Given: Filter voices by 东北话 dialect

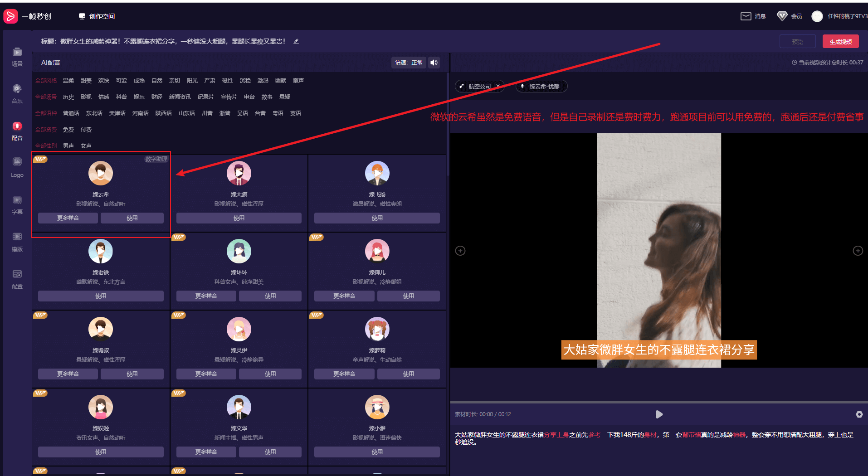Looking at the screenshot, I should point(94,113).
